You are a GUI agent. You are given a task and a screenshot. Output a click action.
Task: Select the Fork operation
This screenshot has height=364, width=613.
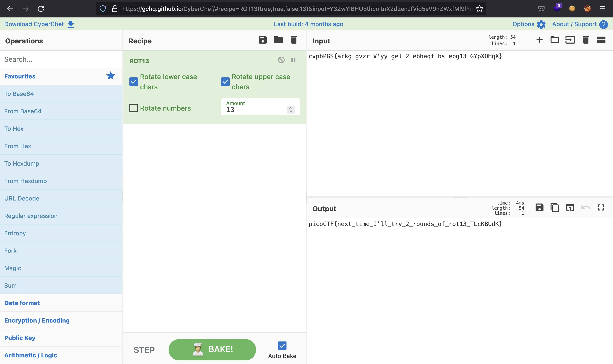click(61, 250)
